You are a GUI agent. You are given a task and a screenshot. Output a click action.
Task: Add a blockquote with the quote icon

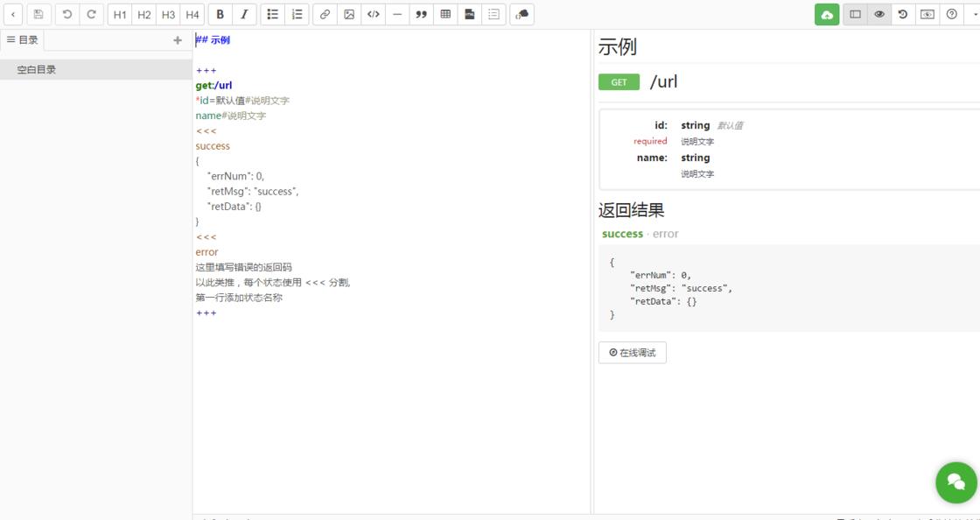tap(421, 14)
